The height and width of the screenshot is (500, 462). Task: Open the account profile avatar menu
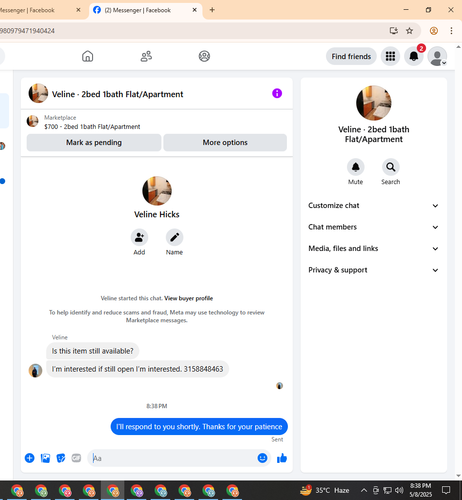(x=437, y=56)
